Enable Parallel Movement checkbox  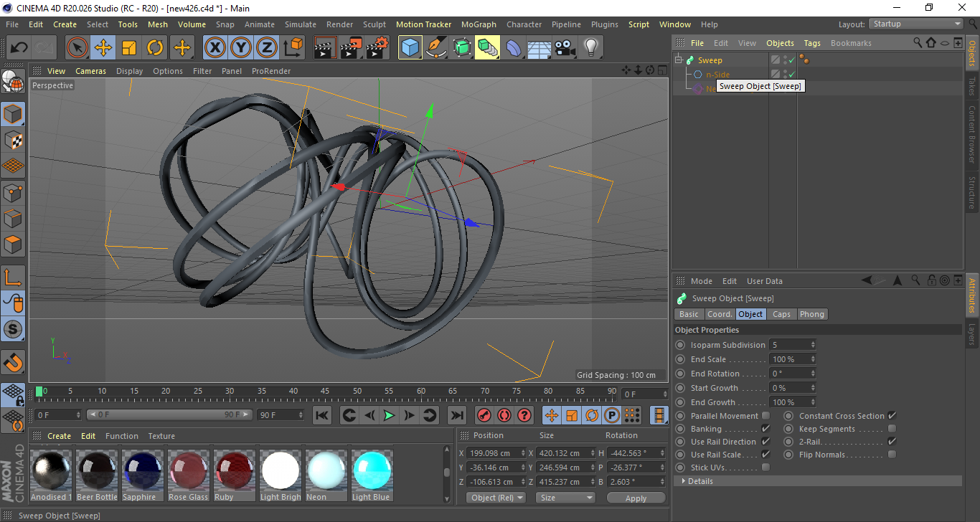click(765, 416)
